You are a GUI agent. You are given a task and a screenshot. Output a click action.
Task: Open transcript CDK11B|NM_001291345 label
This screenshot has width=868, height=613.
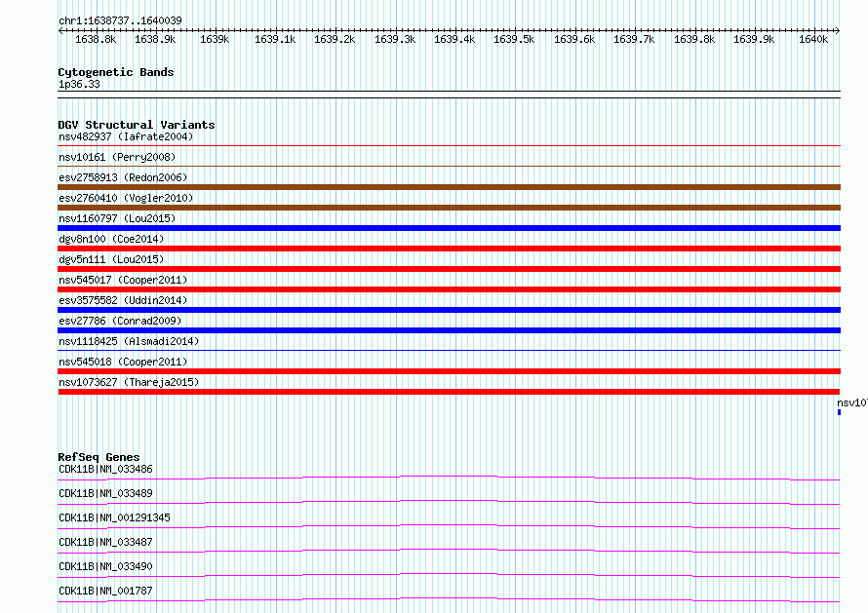click(114, 517)
